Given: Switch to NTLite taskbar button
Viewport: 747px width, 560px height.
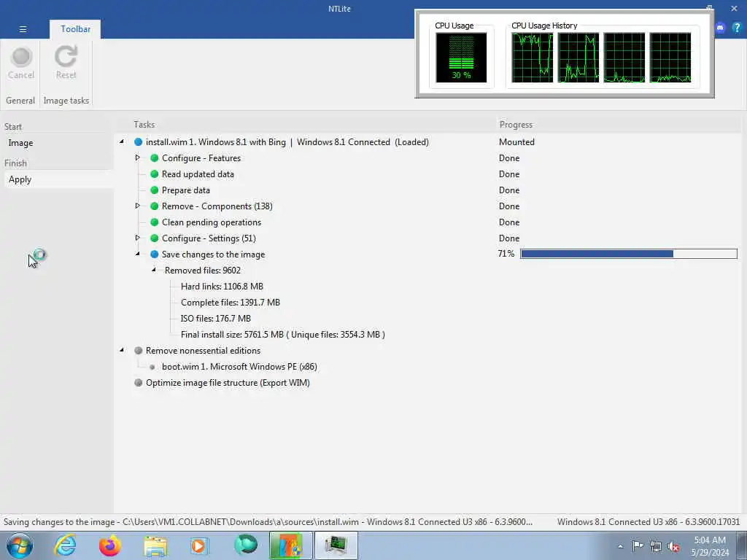Looking at the screenshot, I should pos(290,545).
